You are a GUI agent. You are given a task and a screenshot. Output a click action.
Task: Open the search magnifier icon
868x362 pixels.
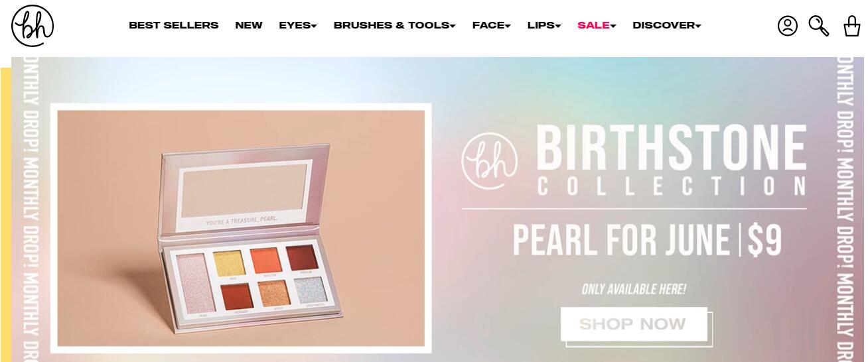pyautogui.click(x=819, y=26)
